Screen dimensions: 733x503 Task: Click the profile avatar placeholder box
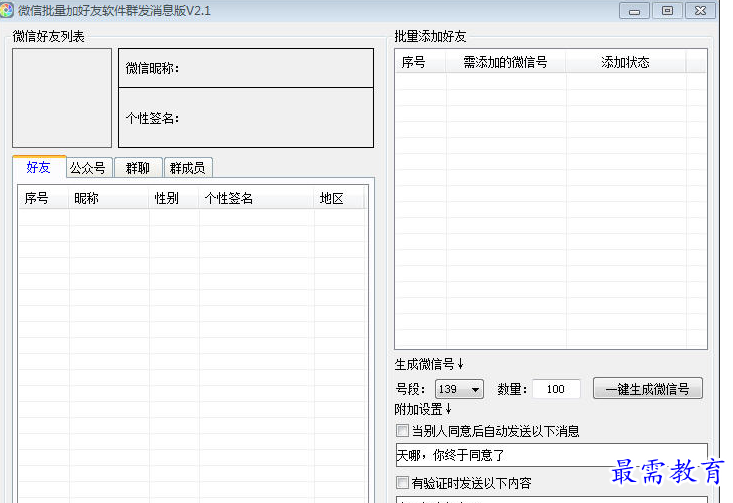coord(62,98)
